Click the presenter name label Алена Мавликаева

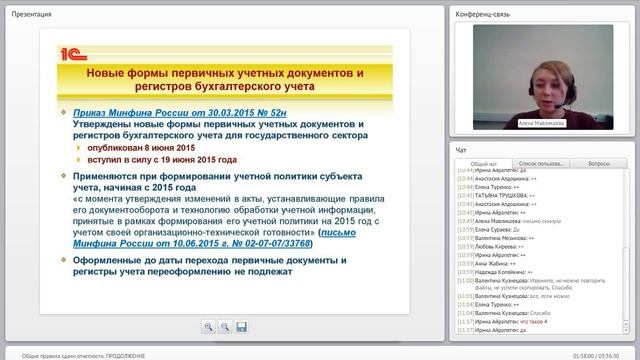tap(542, 123)
